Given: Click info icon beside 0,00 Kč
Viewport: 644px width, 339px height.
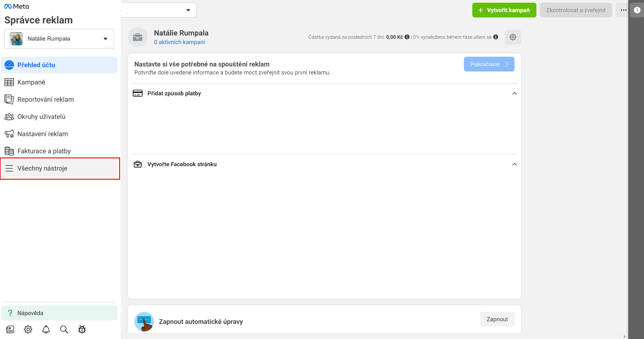Looking at the screenshot, I should [x=407, y=37].
